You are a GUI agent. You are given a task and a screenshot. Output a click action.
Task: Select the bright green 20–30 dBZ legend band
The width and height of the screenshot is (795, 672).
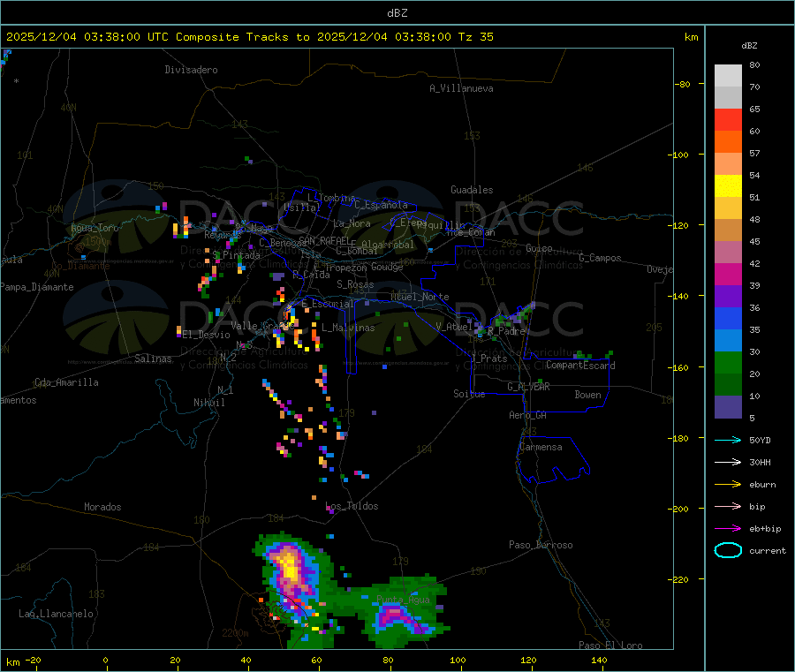tap(728, 363)
